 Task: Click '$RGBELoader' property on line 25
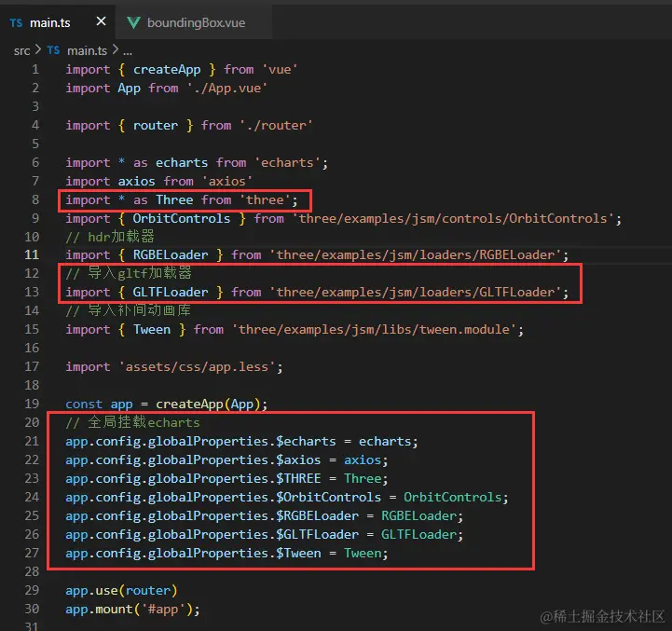pyautogui.click(x=317, y=516)
